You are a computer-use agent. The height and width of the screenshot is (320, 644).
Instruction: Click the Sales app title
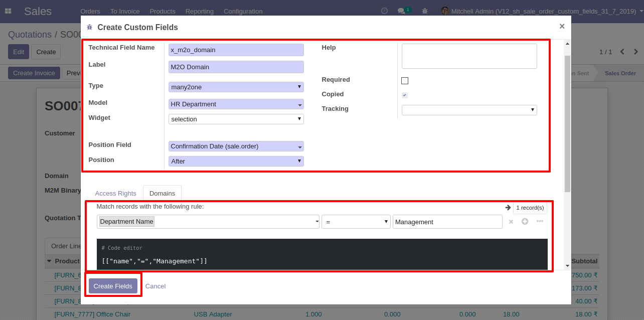click(38, 11)
